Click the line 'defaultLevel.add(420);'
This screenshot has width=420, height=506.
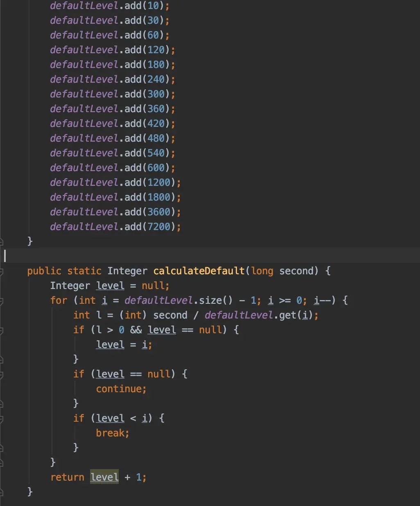point(113,124)
